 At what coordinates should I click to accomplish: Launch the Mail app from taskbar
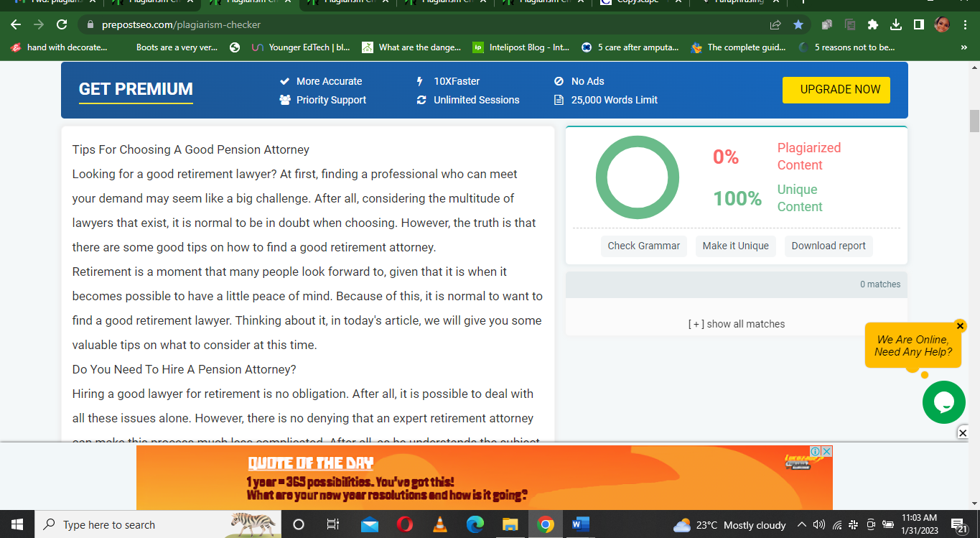[x=370, y=524]
